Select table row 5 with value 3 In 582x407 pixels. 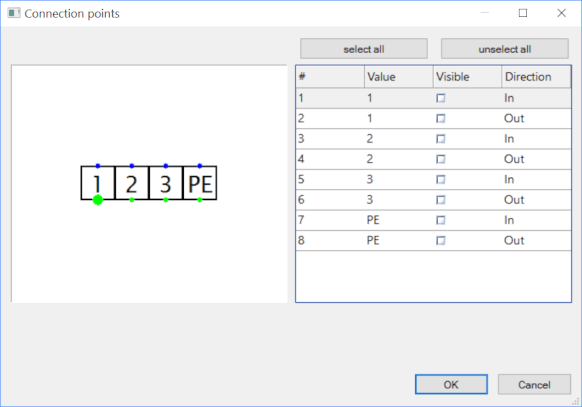[x=434, y=180]
